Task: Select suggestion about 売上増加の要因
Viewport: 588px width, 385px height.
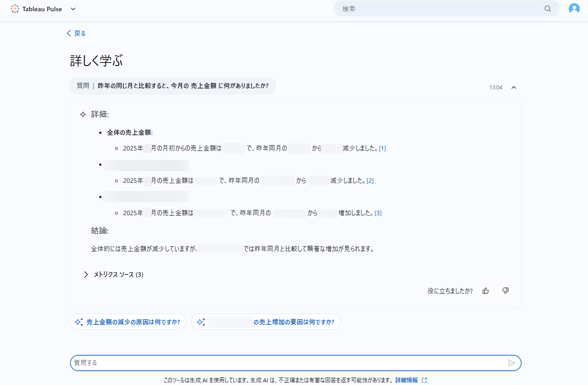Action: tap(266, 322)
